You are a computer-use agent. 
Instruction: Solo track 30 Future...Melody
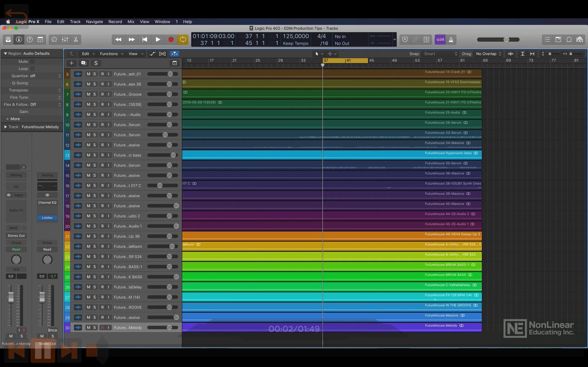tap(95, 328)
